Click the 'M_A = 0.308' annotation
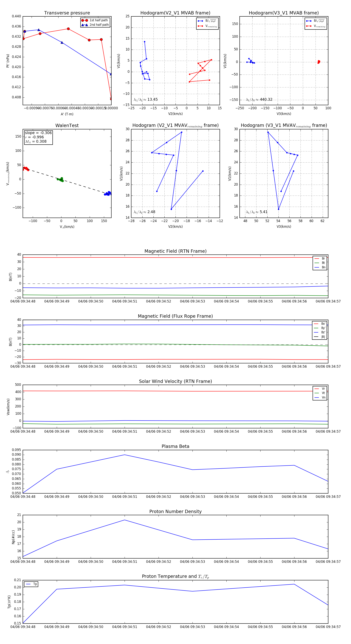Screen dimensions: 351x644 (36, 141)
